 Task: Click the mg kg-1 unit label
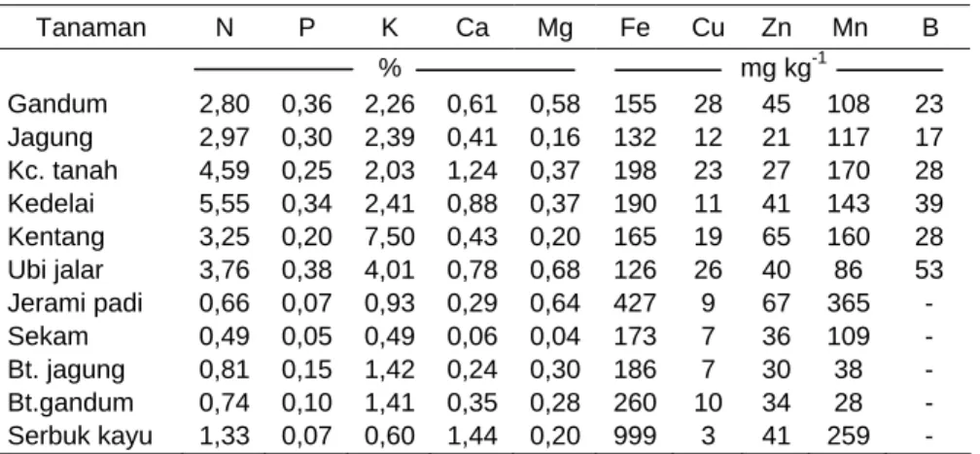[x=784, y=69]
